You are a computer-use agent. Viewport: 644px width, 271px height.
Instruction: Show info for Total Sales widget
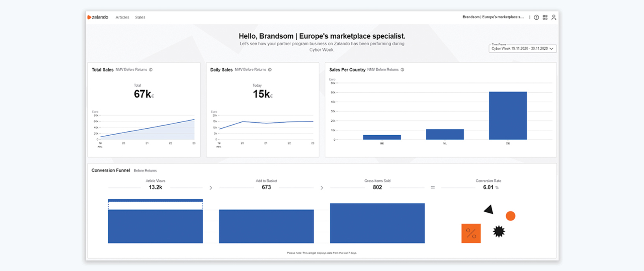click(x=151, y=70)
